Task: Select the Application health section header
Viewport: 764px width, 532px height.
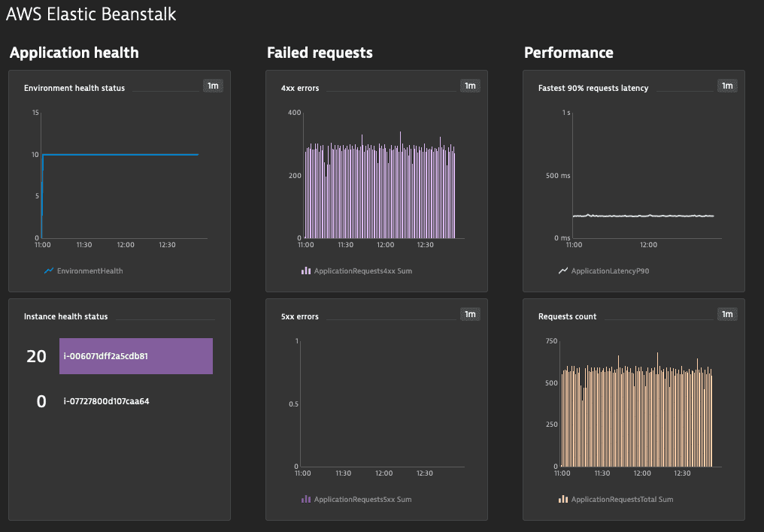Action: [x=74, y=53]
